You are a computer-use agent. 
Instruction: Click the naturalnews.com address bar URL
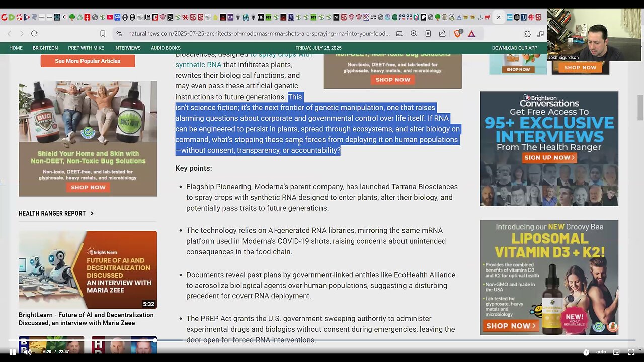coord(259,34)
